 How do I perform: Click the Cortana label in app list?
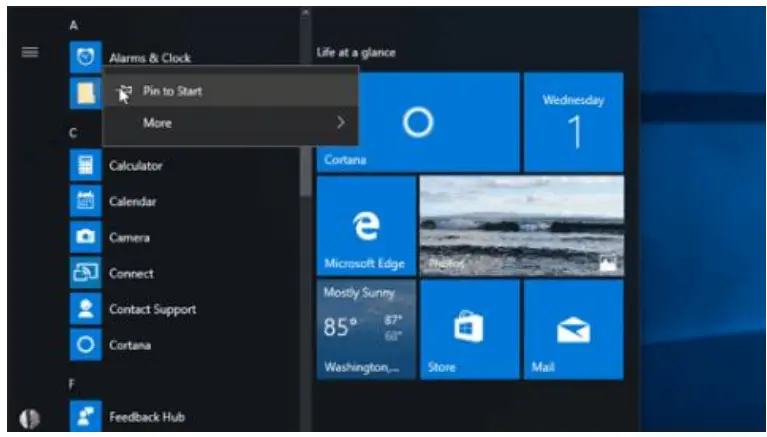(x=130, y=345)
